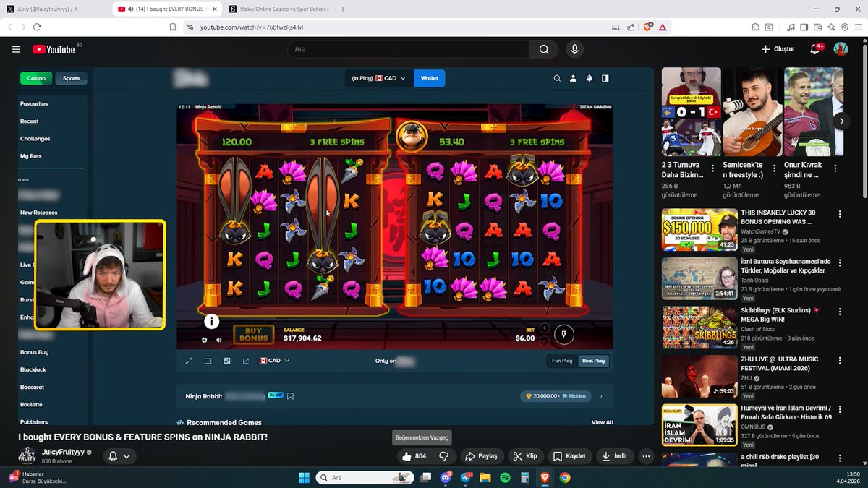Open the browser extensions puzzle icon

click(x=755, y=27)
